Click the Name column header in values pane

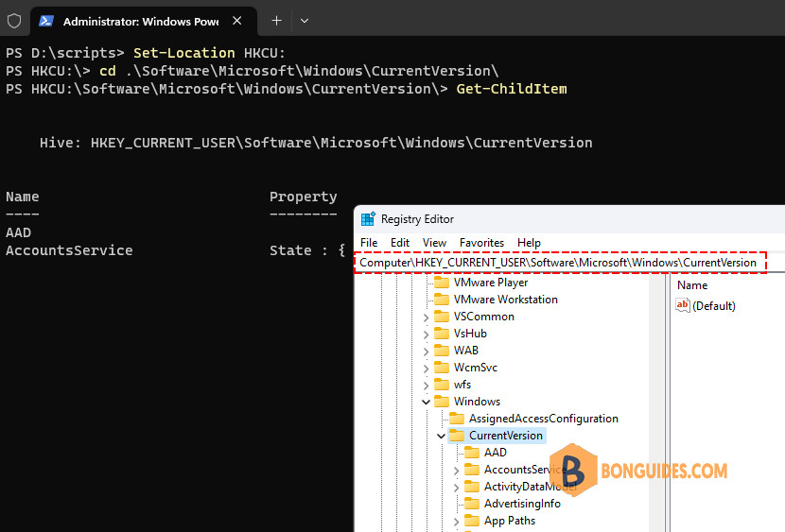(x=692, y=285)
